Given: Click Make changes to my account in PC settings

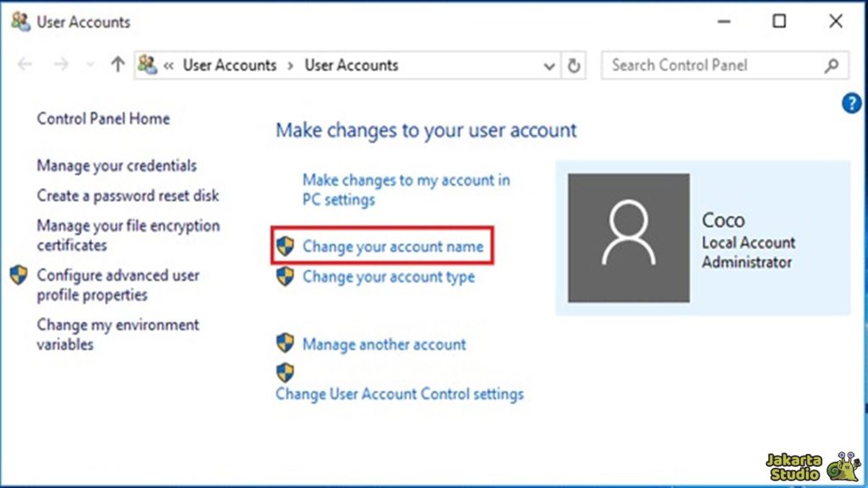Looking at the screenshot, I should [x=405, y=180].
